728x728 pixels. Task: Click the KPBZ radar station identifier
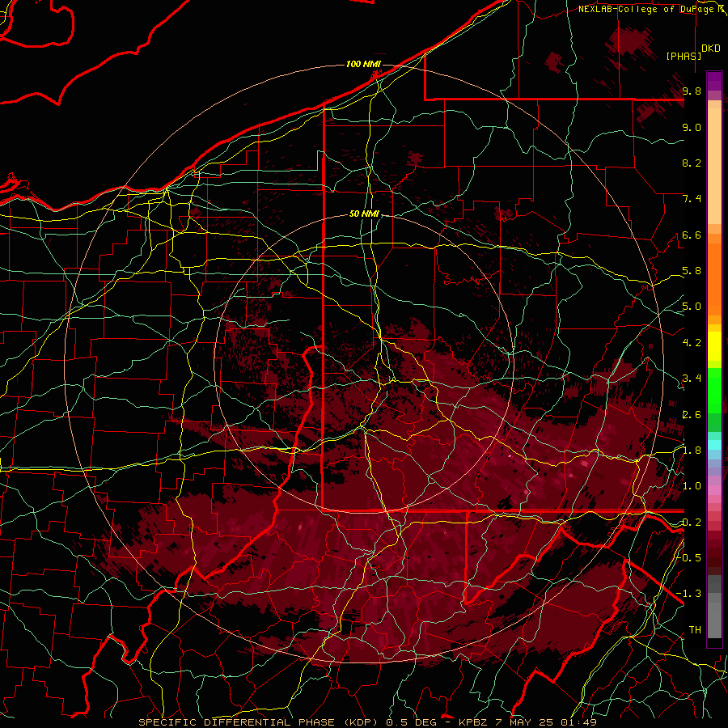[x=472, y=722]
